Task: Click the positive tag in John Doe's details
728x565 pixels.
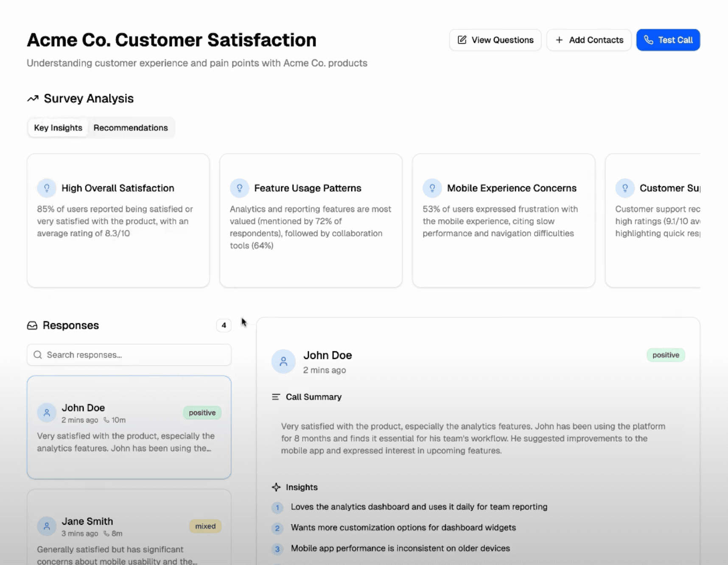Action: 665,355
